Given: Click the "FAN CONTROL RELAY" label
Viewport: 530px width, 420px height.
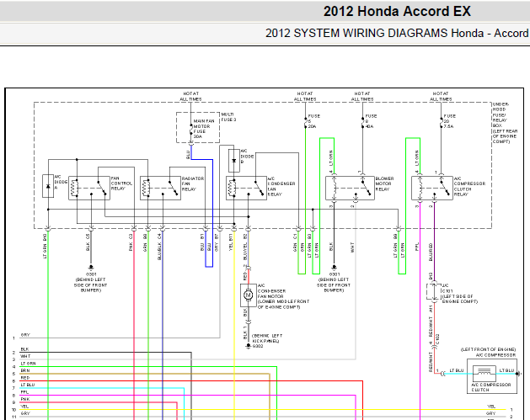Looking at the screenshot, I should pos(121,183).
